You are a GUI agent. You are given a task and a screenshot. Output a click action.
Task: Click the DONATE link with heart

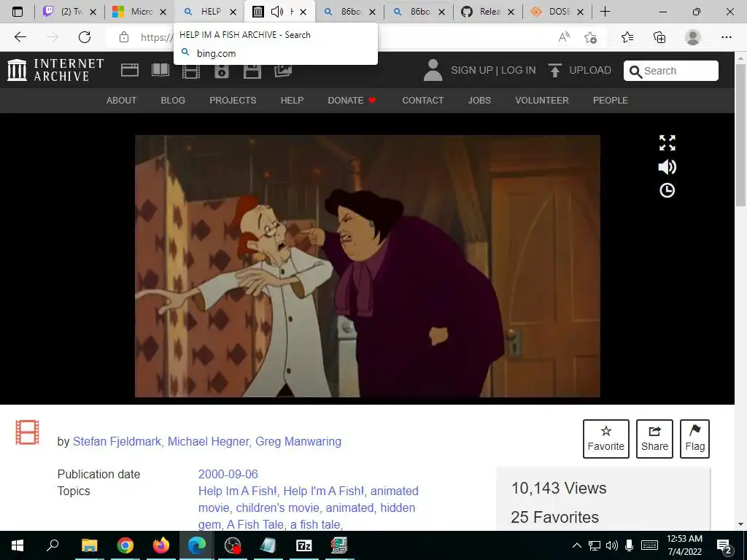pyautogui.click(x=352, y=101)
